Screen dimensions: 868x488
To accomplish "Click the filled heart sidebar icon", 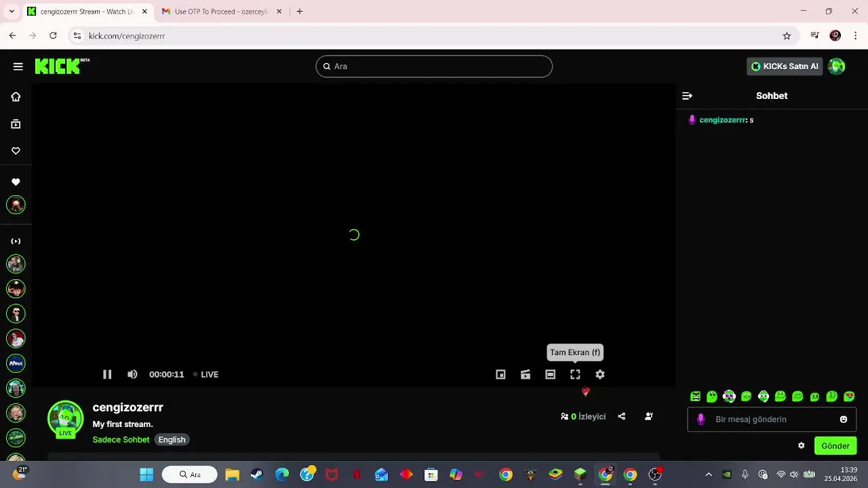I will (x=16, y=182).
